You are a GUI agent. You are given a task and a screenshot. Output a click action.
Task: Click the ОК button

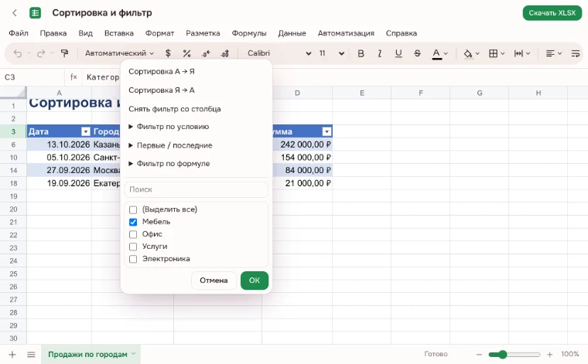coord(255,281)
